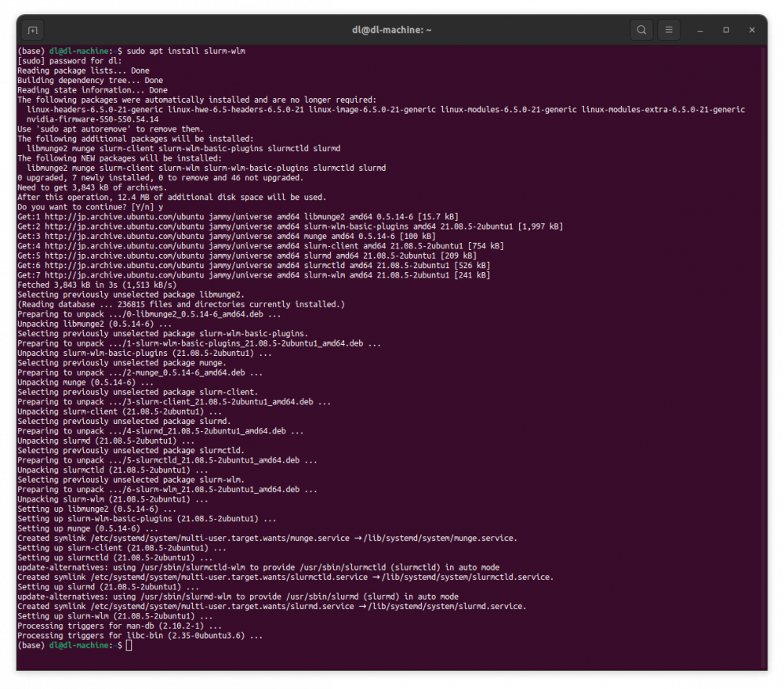Click the 'Get:2' slurm-wlm-basic-plugins download line
Image resolution: width=784 pixels, height=689 pixels.
(x=290, y=227)
